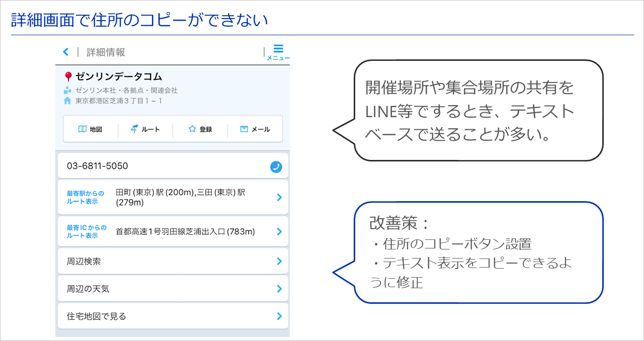Expand 最寄駅からのルート表示 chevron
This screenshot has width=644, height=341.
pos(279,198)
